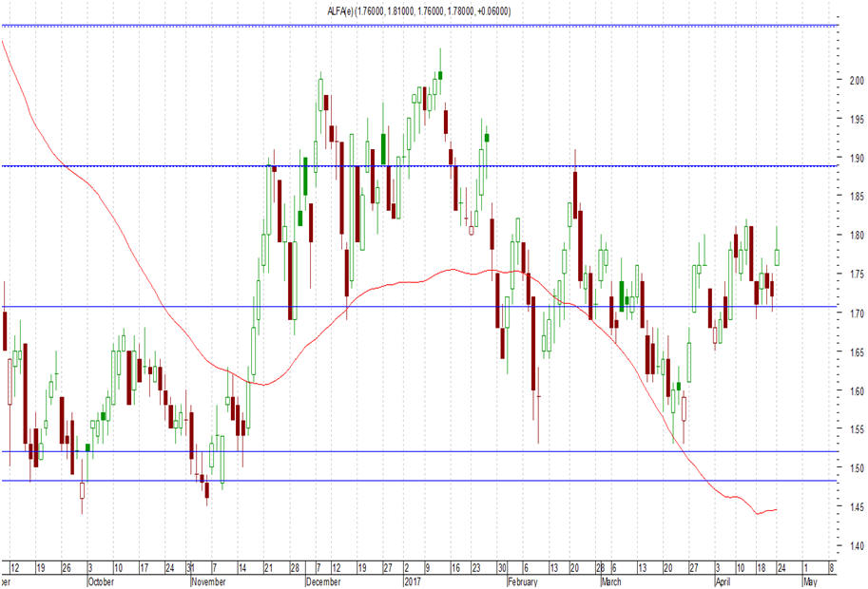Select the 2.00 price axis label
This screenshot has height=589, width=868.
[x=857, y=80]
